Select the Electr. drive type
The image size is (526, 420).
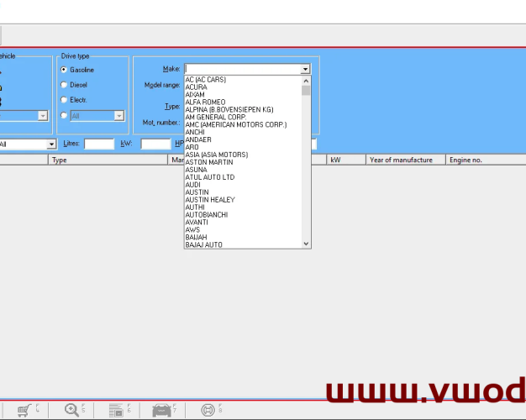64,100
